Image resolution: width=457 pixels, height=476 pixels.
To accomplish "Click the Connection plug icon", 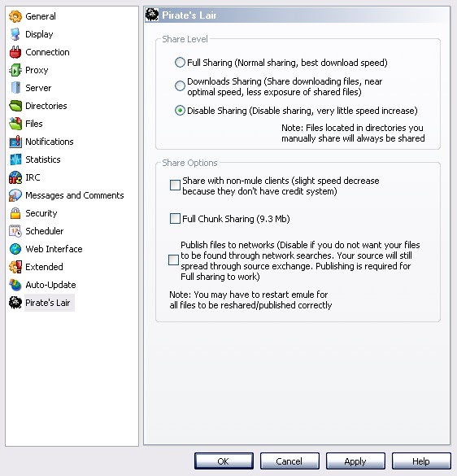I will [x=15, y=52].
